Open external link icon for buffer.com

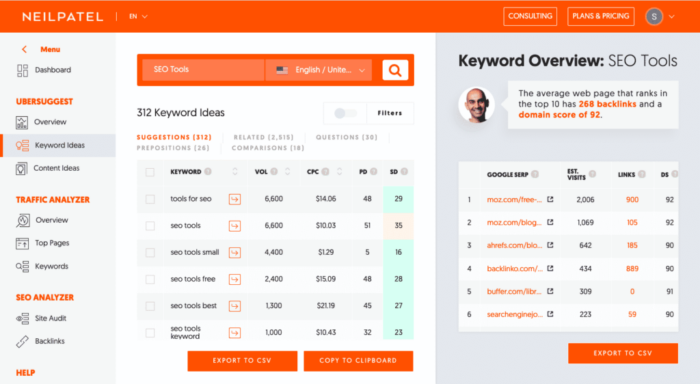click(550, 291)
